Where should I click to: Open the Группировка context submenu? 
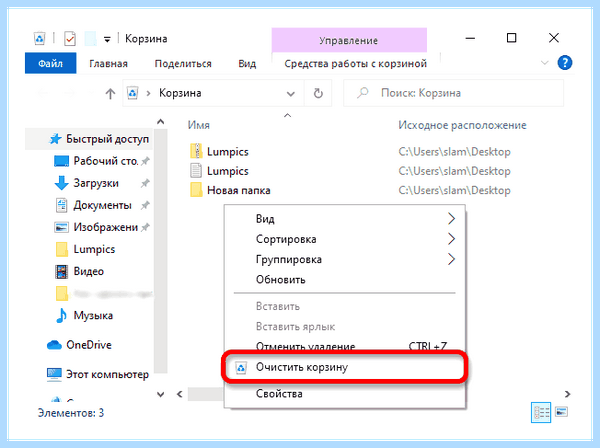coord(344,259)
